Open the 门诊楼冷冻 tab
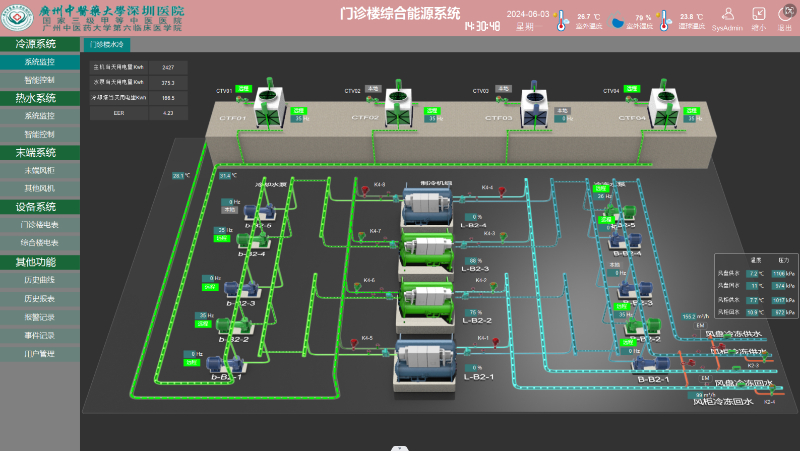This screenshot has height=451, width=800. coord(107,45)
